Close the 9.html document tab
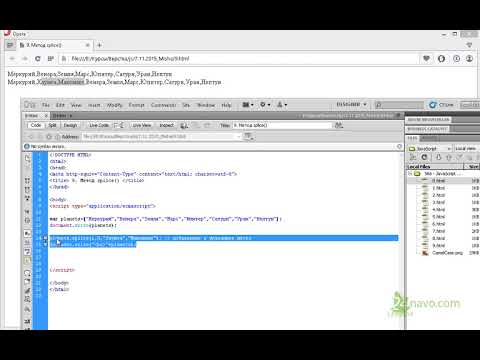Viewport: 480px width, 360px height. [46, 115]
